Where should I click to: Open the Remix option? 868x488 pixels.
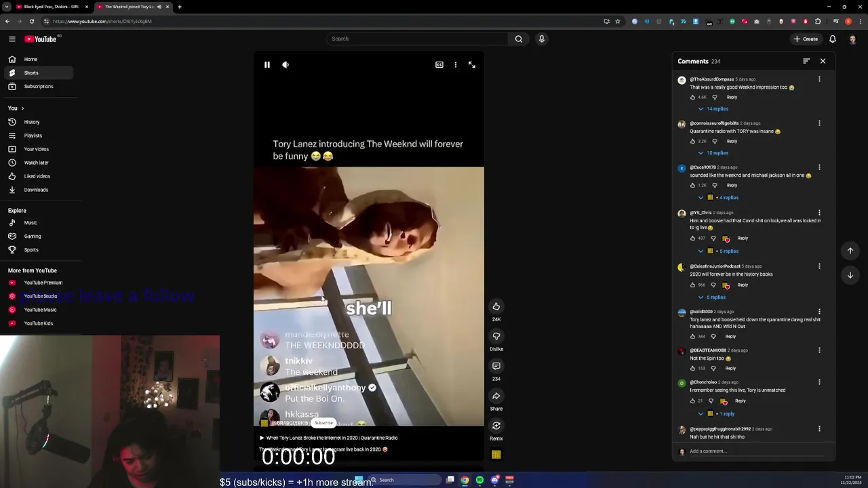tap(496, 426)
